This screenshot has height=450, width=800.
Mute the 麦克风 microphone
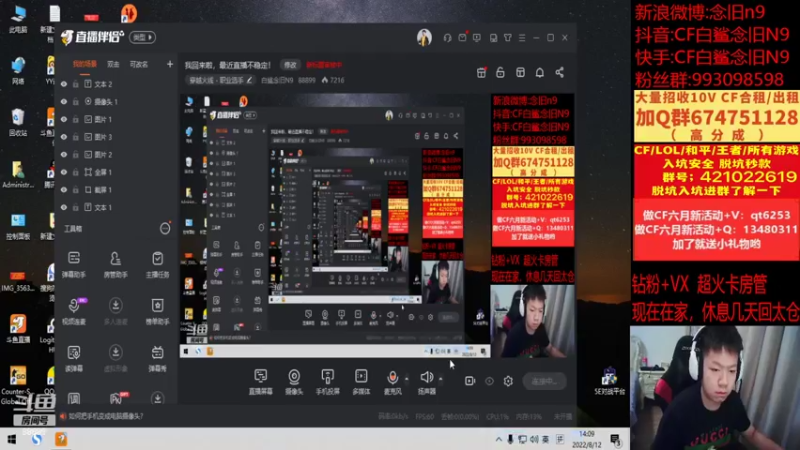coord(392,382)
